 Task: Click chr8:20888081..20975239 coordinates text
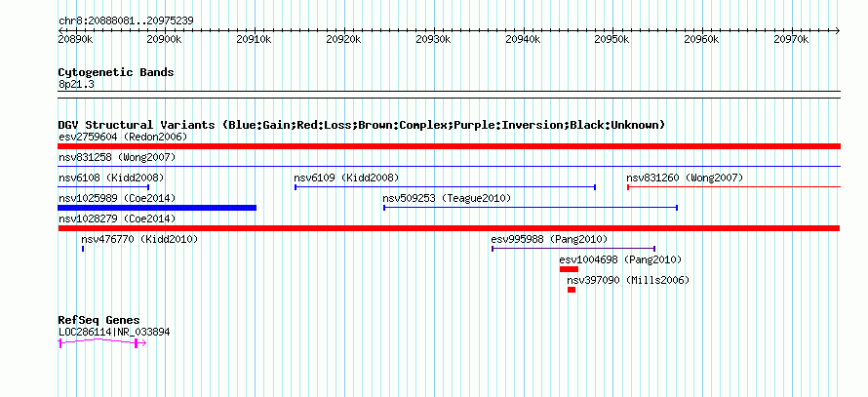pos(126,21)
